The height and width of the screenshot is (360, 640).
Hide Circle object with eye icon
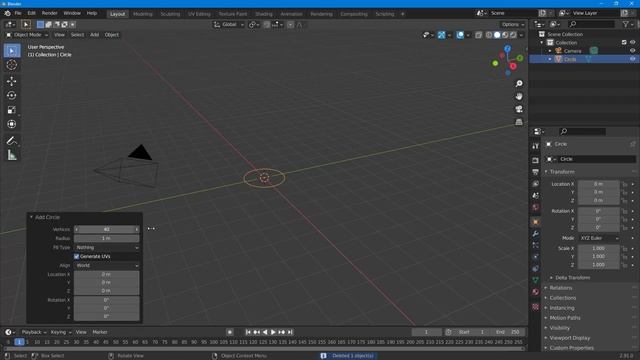point(632,59)
